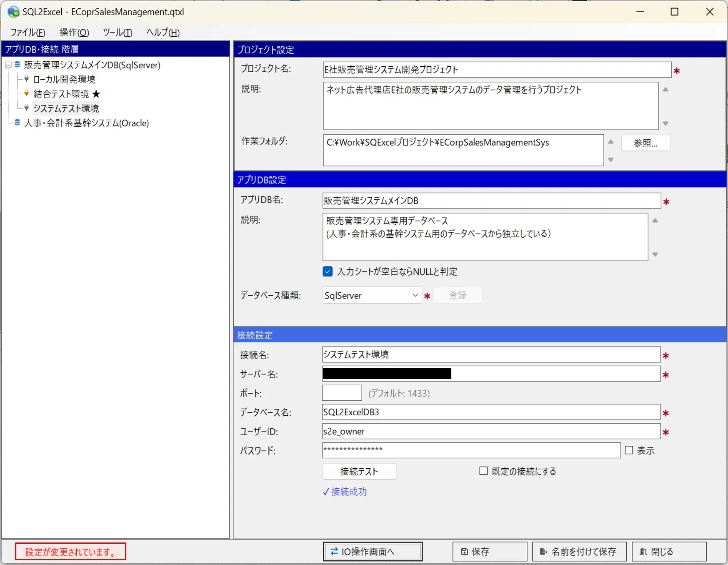Enable the password 表示 checkbox

click(629, 450)
